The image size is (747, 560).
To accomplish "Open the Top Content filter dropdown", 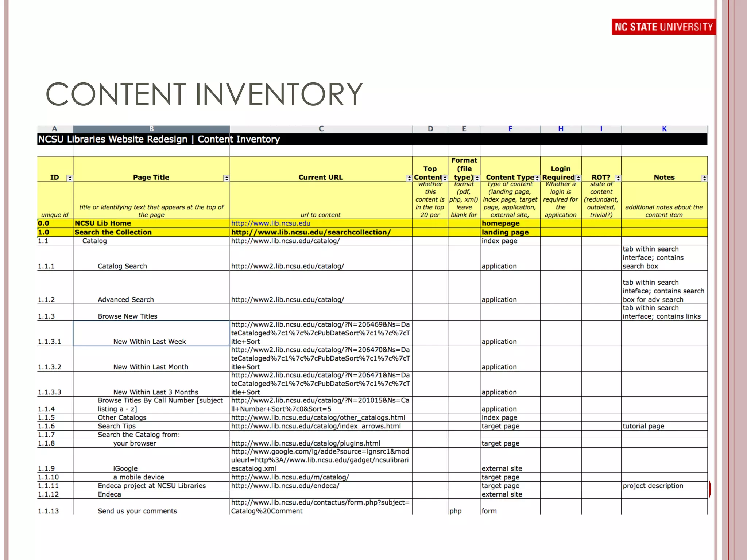I will (x=445, y=178).
